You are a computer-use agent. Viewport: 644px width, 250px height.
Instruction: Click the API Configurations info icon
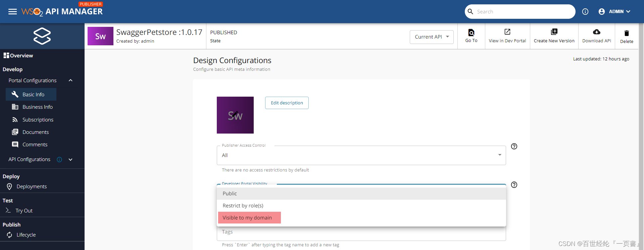coord(59,159)
